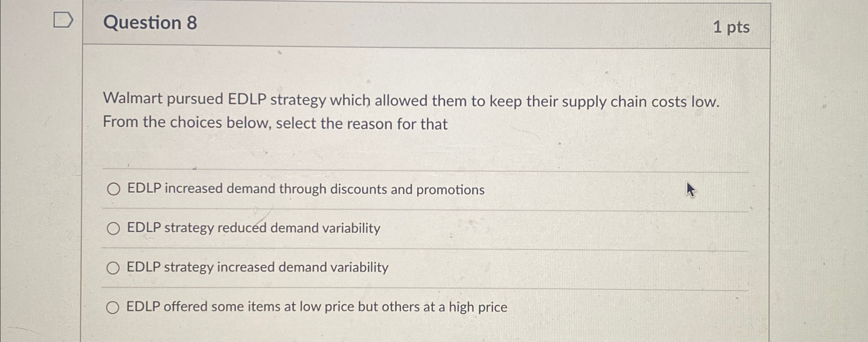Select radio for 'increased demand through discounts'

[114, 189]
